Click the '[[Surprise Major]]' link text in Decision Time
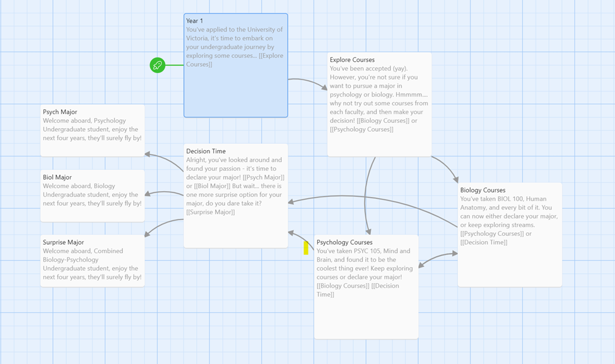The height and width of the screenshot is (364, 615). 211,212
